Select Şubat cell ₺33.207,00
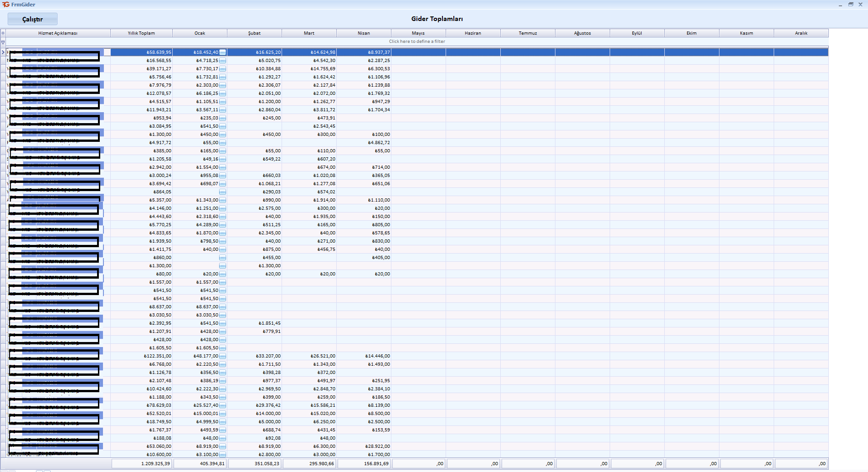 [254, 356]
